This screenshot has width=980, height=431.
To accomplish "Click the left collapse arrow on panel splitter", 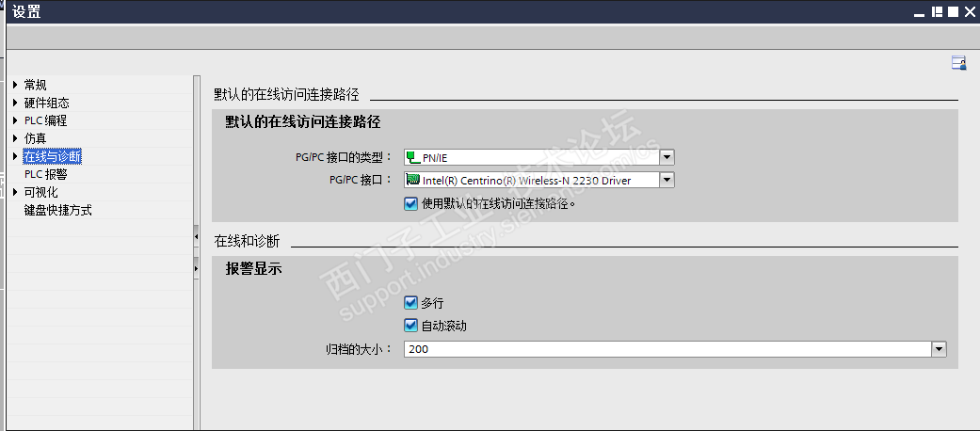I will (196, 237).
